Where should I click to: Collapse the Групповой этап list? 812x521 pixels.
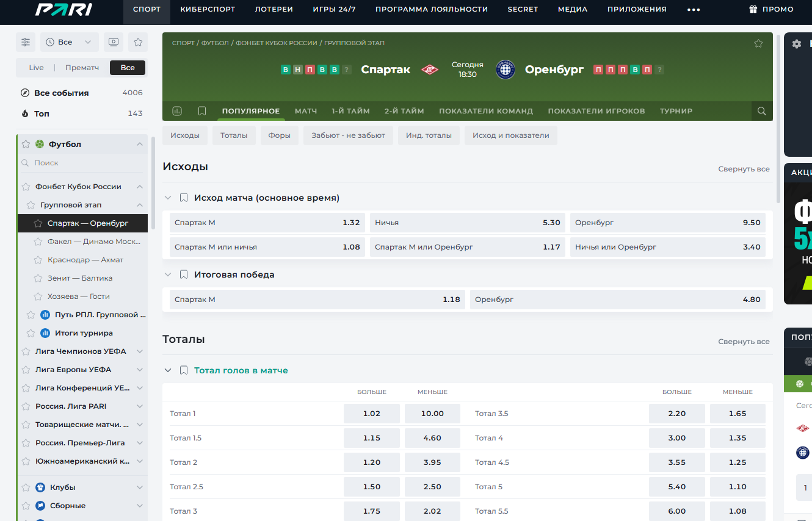click(140, 205)
